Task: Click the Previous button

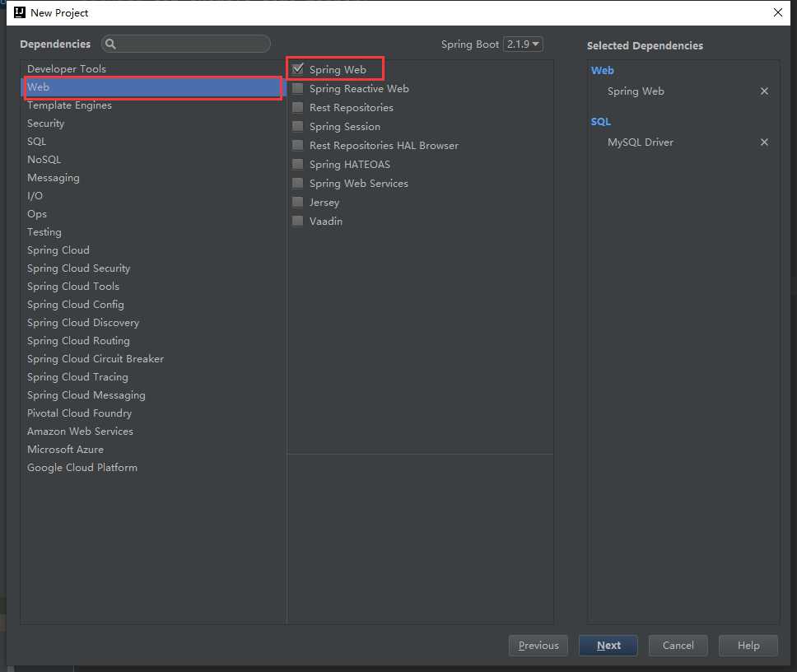Action: (538, 646)
